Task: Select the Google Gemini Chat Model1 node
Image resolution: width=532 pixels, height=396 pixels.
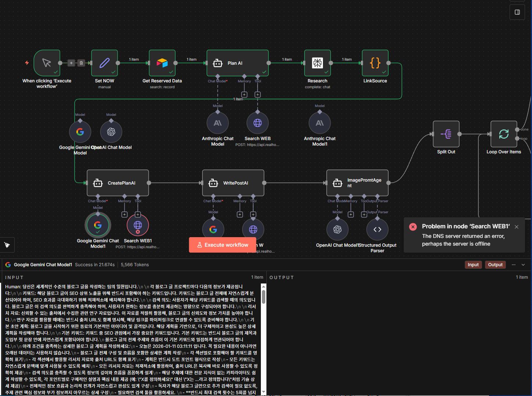Action: 98,225
